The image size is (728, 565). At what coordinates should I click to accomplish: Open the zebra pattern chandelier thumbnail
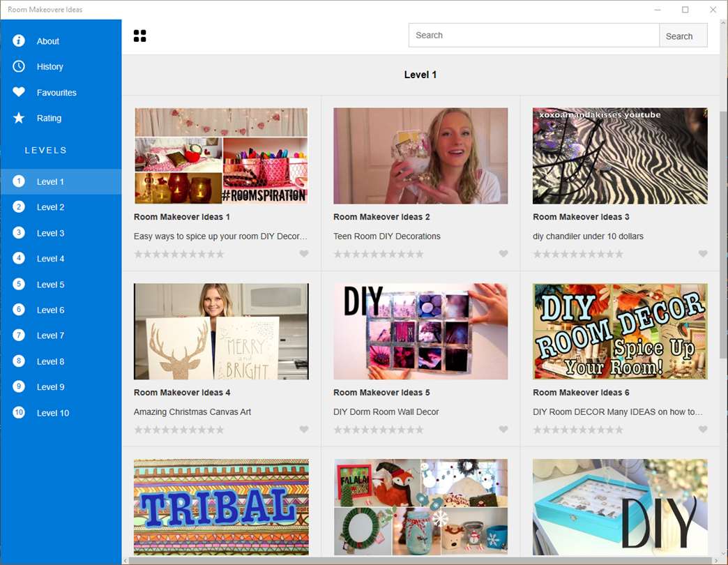pyautogui.click(x=621, y=156)
